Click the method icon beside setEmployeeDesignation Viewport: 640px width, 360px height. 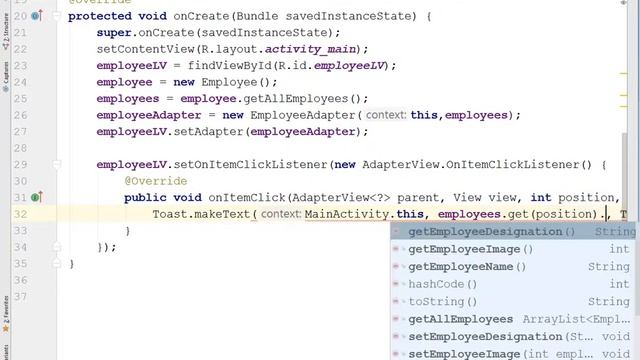pyautogui.click(x=396, y=337)
